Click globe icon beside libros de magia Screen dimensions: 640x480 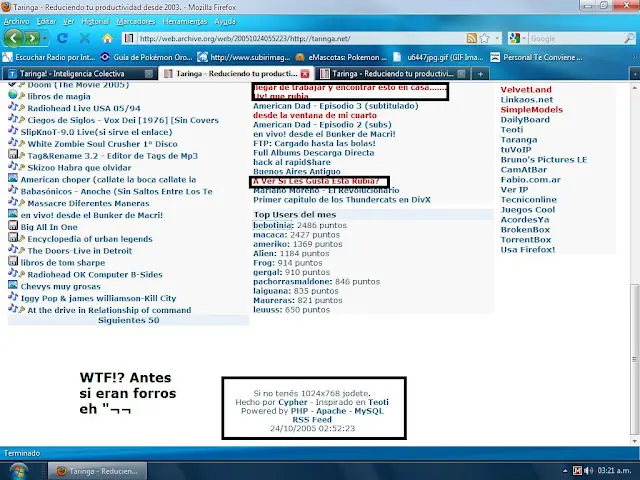point(13,95)
